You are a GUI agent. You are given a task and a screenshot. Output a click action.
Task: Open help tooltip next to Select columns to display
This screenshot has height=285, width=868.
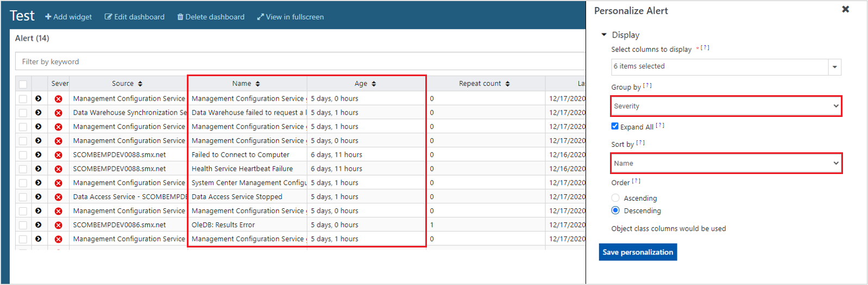pos(705,48)
